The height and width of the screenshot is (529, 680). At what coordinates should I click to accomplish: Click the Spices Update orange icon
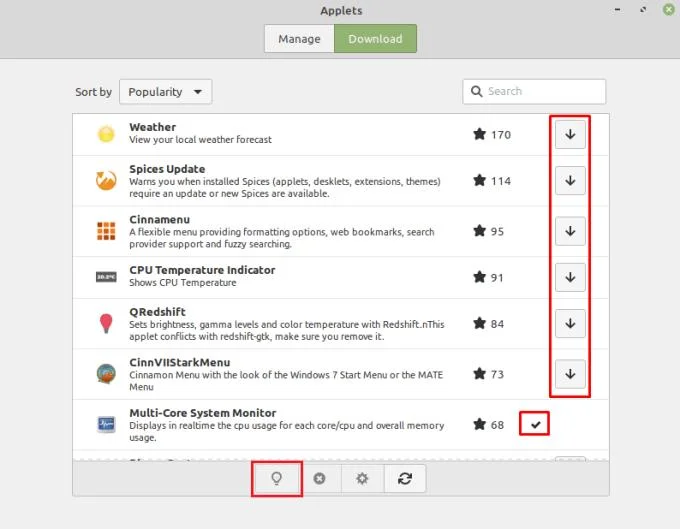(x=106, y=180)
